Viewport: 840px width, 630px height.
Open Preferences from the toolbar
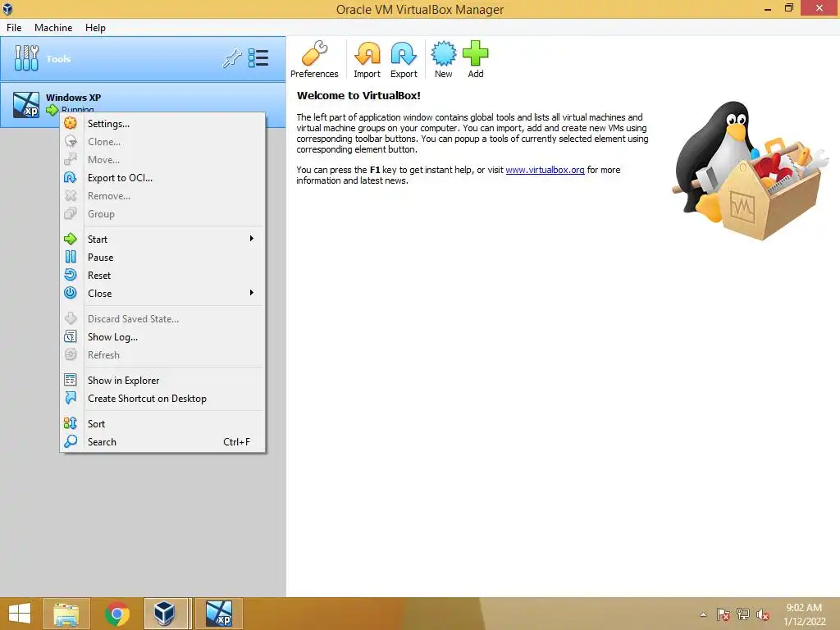(314, 59)
